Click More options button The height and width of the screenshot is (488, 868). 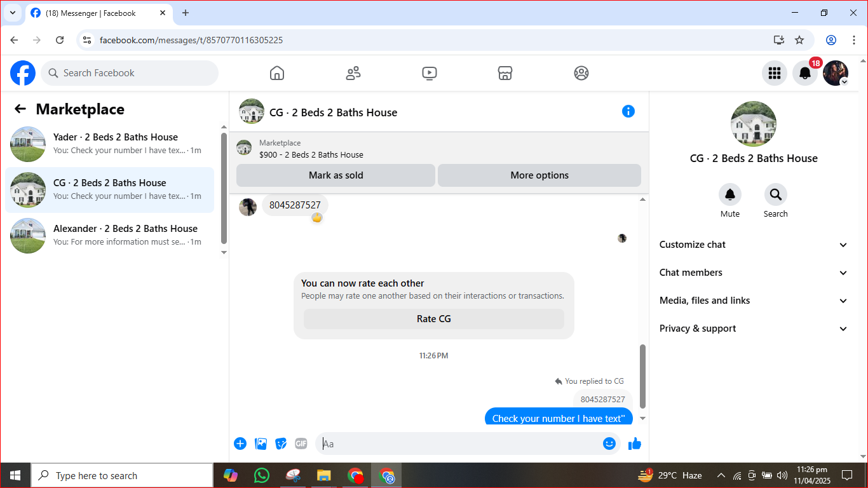pyautogui.click(x=539, y=175)
